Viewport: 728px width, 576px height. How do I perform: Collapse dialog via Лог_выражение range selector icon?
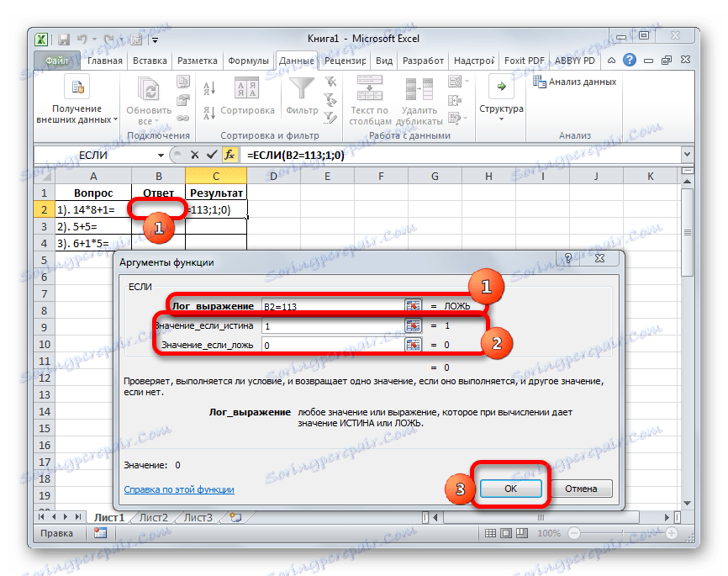pos(413,306)
